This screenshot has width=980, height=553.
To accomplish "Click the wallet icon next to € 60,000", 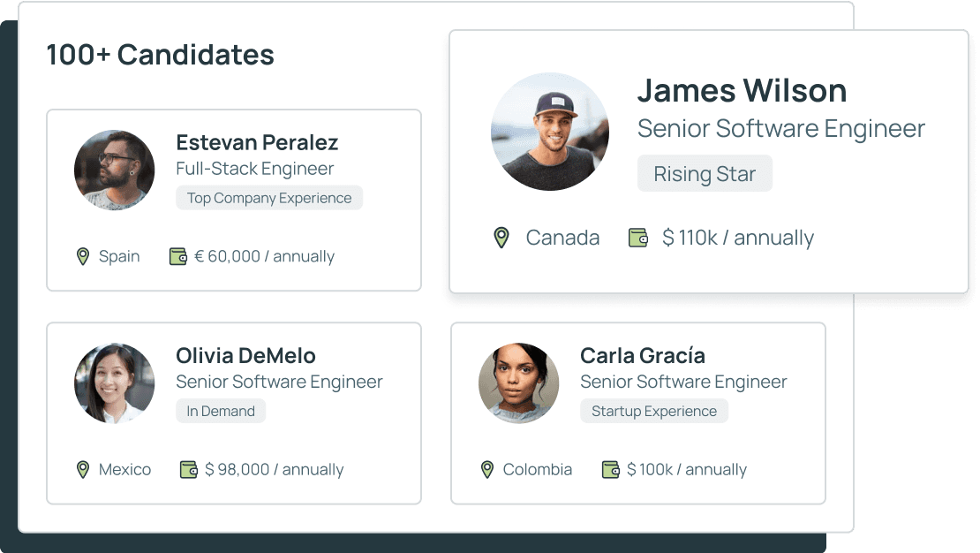I will (178, 256).
